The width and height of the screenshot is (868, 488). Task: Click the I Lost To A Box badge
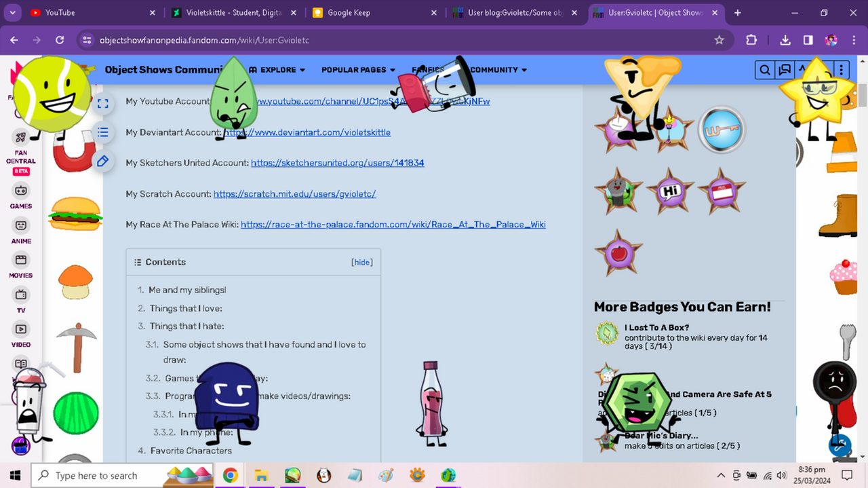pos(606,332)
